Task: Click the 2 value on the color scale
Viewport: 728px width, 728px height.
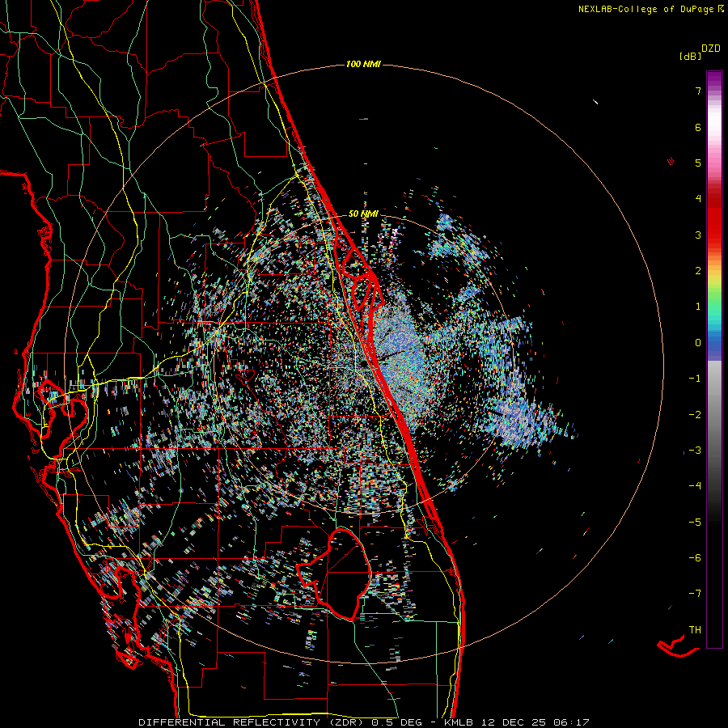Action: tap(698, 271)
